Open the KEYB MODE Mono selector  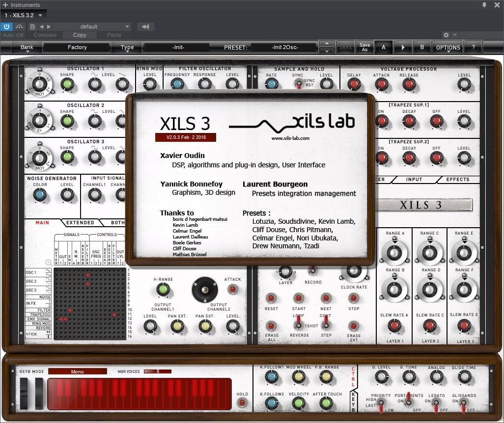78,371
